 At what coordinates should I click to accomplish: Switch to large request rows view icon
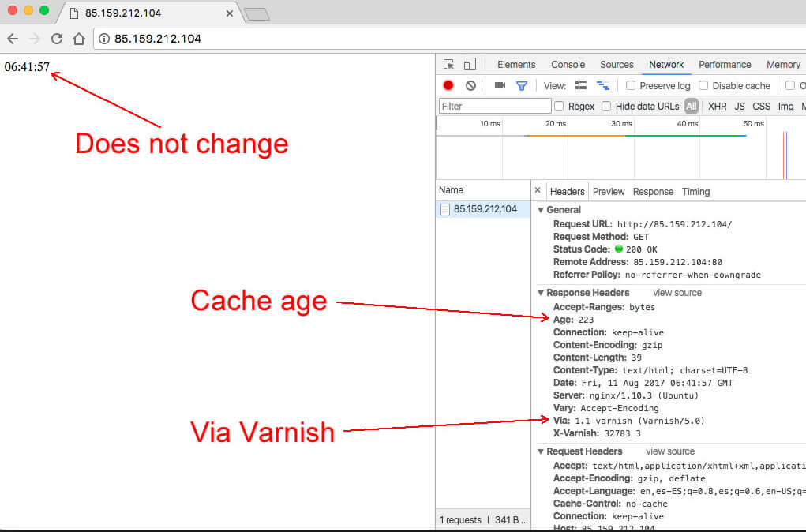(x=581, y=85)
